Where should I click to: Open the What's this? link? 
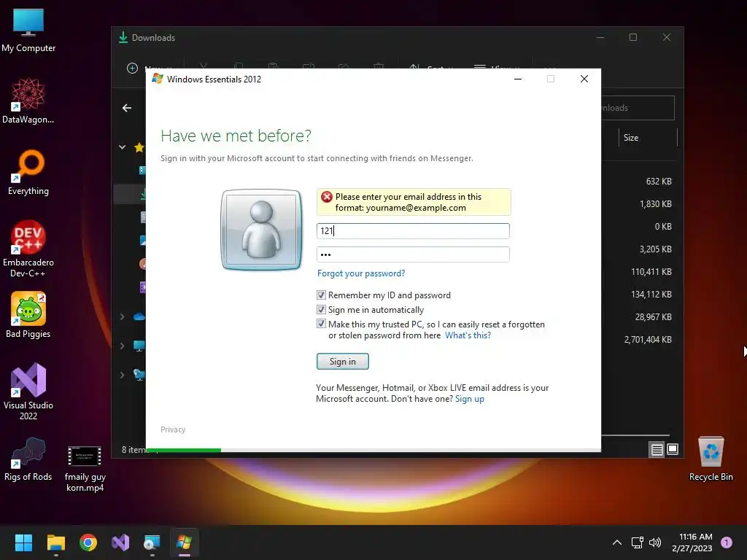[468, 335]
